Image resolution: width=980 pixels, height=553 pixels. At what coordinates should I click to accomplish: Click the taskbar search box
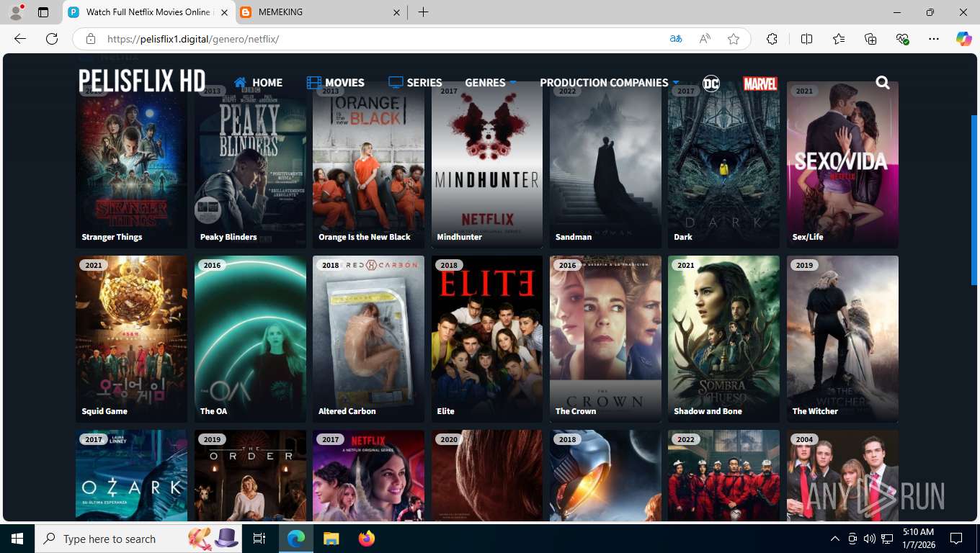(139, 539)
